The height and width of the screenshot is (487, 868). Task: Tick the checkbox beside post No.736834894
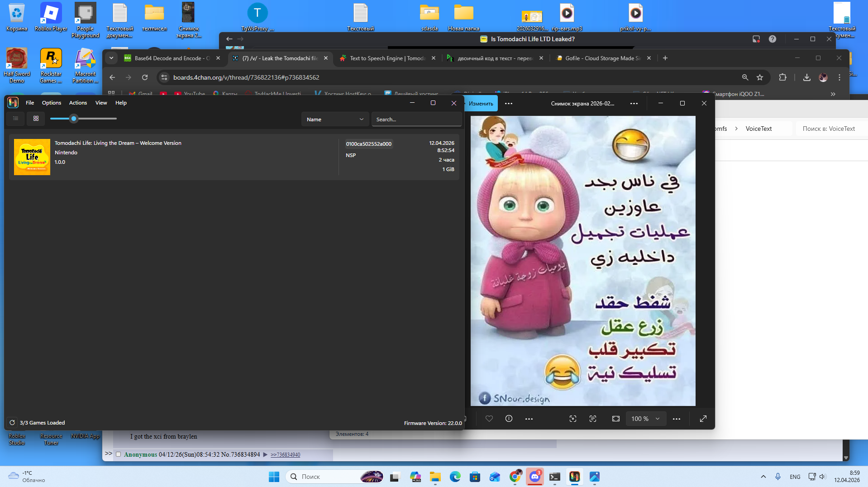[x=118, y=454]
